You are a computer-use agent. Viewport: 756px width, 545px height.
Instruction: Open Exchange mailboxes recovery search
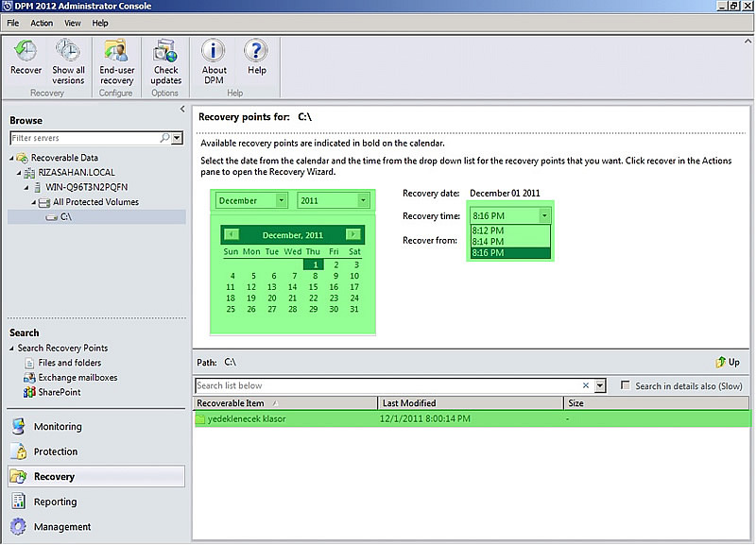(x=78, y=377)
